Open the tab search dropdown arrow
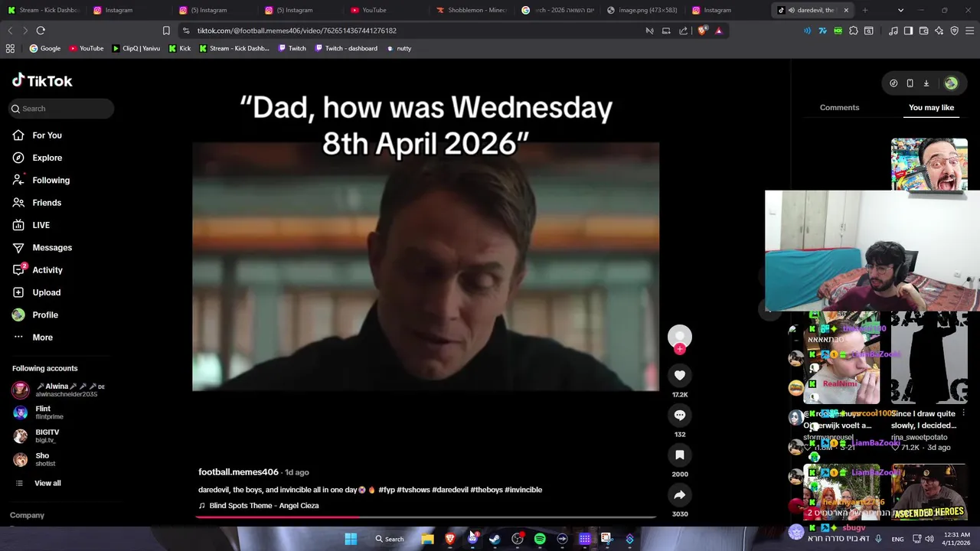This screenshot has height=551, width=980. pyautogui.click(x=900, y=10)
